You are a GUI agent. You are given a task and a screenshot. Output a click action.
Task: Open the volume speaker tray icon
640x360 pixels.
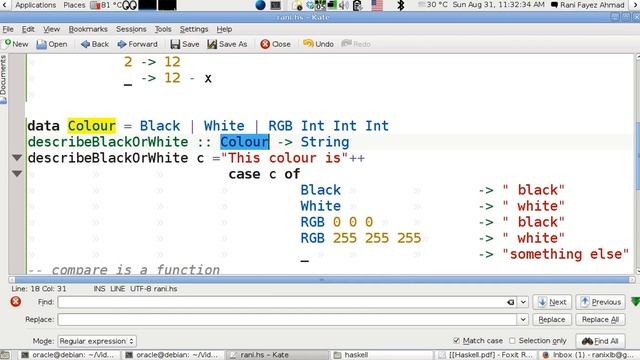344,5
